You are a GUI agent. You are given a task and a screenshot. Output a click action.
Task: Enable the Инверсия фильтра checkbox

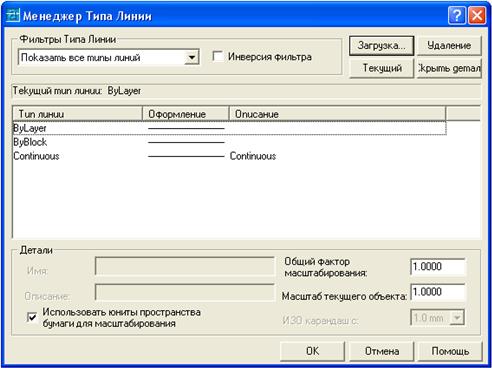tap(218, 56)
